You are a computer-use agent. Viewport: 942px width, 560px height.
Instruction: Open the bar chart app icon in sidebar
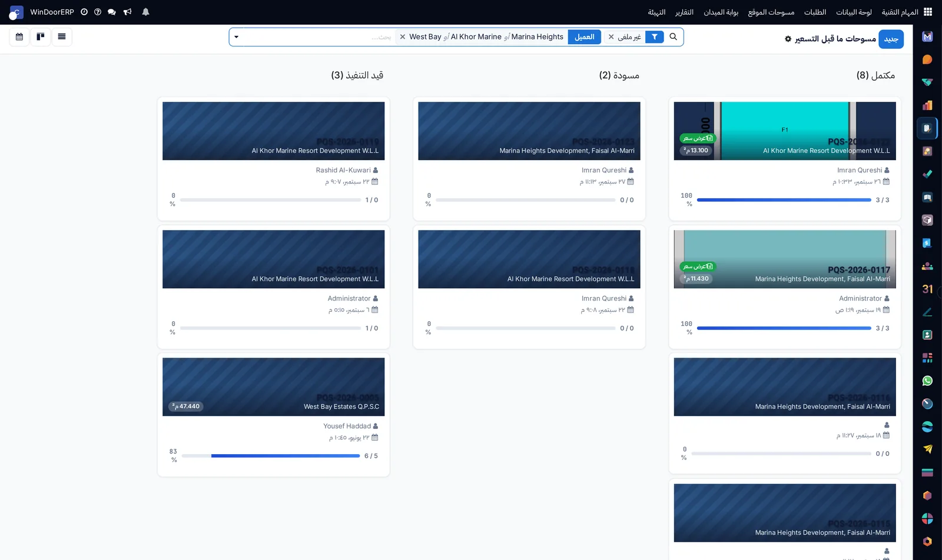click(927, 105)
